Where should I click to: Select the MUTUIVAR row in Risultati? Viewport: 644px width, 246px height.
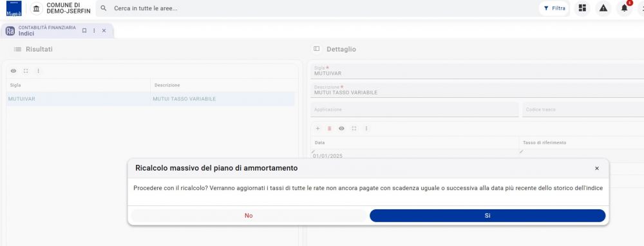point(150,99)
